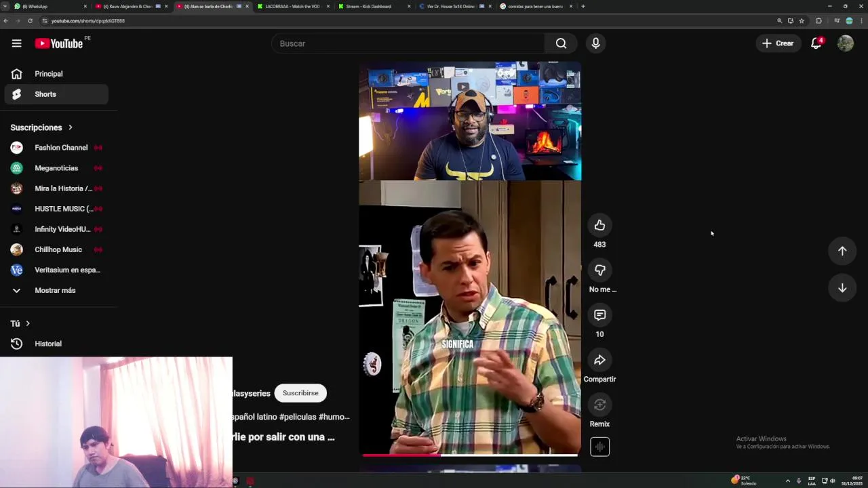
Task: Switch to the Rauw Alejandro tab
Action: 132,6
